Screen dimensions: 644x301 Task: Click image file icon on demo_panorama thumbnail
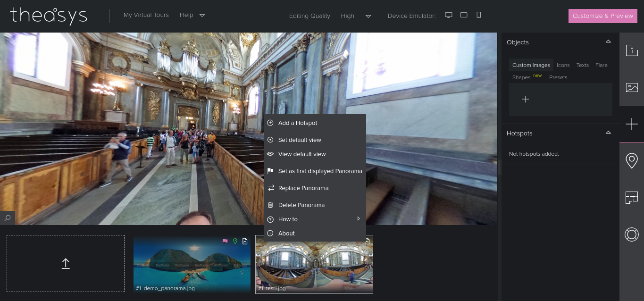tap(245, 241)
